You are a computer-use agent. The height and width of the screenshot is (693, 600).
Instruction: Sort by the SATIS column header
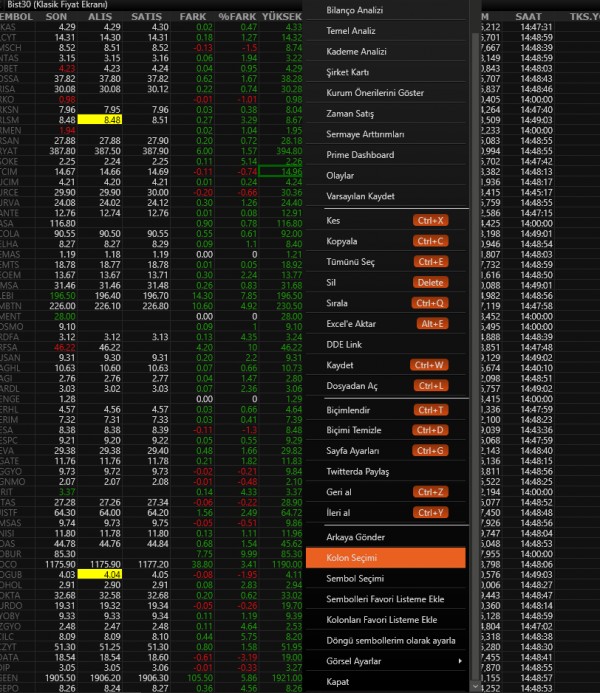pyautogui.click(x=146, y=17)
